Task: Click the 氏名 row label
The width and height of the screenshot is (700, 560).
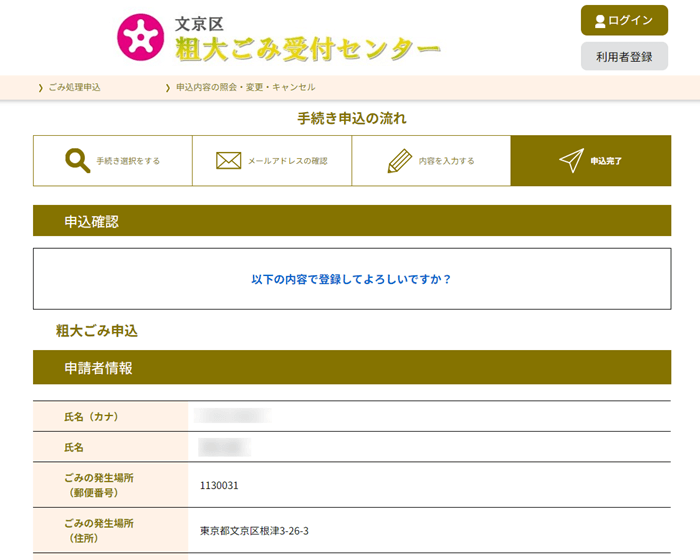Action: point(74,447)
